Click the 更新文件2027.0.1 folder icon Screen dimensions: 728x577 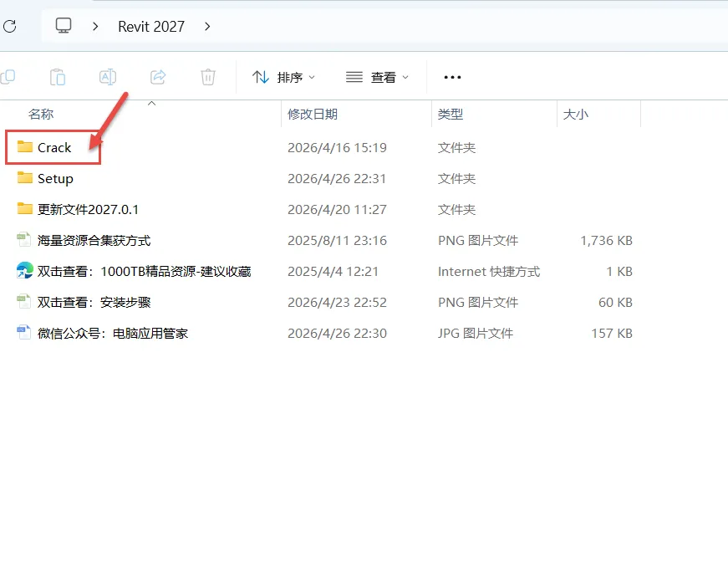24,208
